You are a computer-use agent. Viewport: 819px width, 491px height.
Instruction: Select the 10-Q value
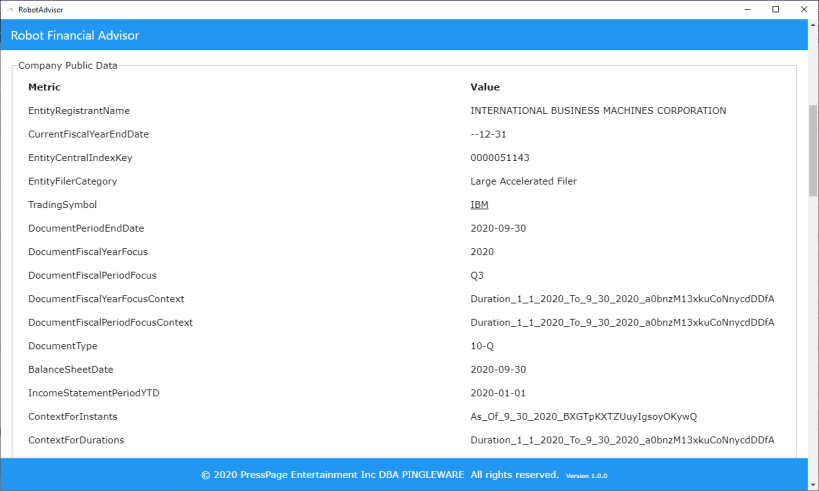(x=482, y=346)
